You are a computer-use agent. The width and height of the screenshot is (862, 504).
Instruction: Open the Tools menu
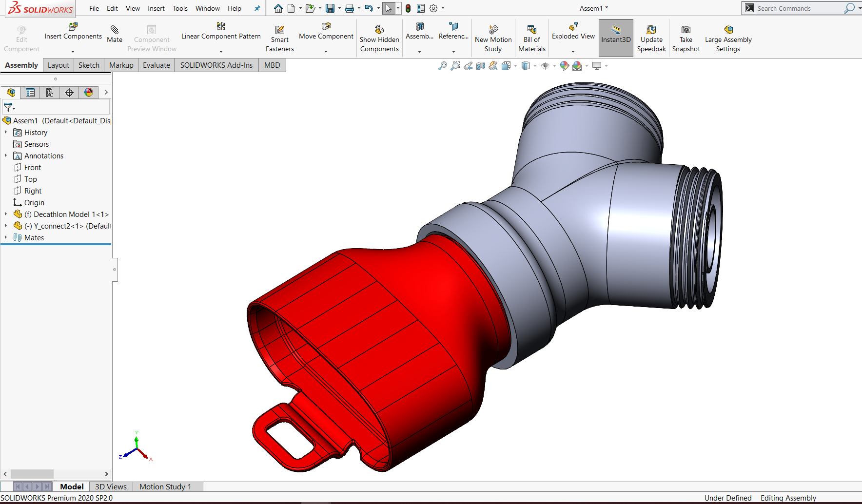coord(180,8)
